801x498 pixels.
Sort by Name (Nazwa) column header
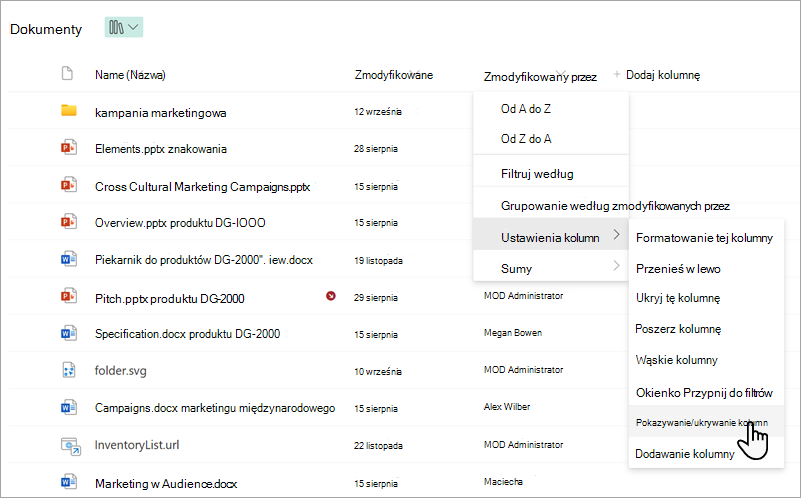click(130, 75)
